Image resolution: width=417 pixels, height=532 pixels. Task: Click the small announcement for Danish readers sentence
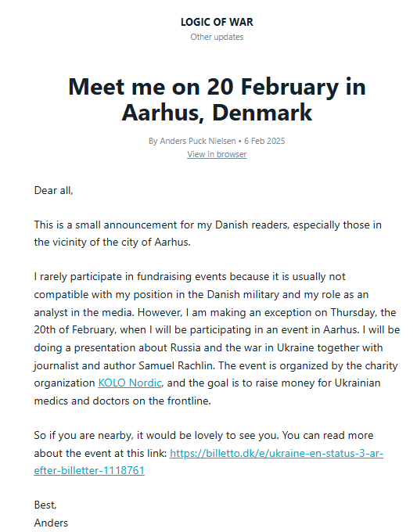point(207,233)
